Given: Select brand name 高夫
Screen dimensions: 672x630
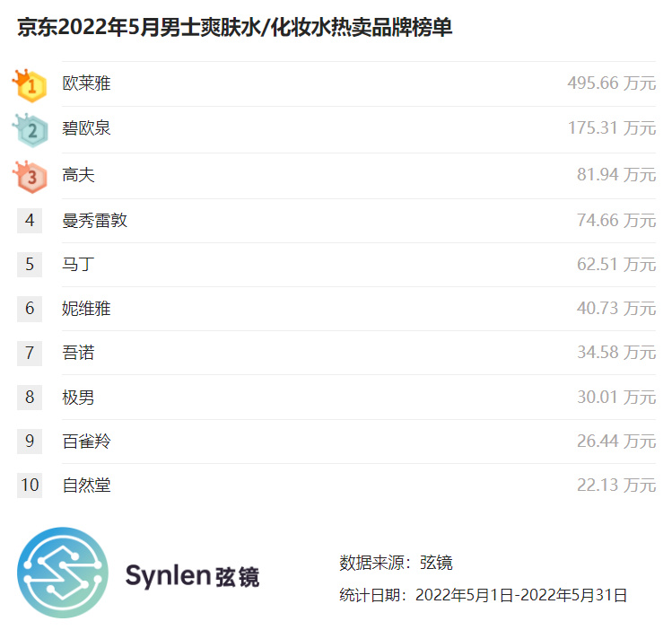Looking at the screenshot, I should 78,175.
